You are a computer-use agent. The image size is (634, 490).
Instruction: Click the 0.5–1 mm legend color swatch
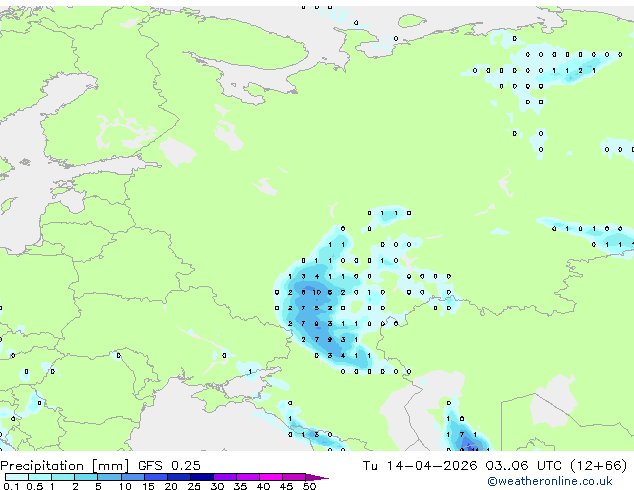point(40,477)
